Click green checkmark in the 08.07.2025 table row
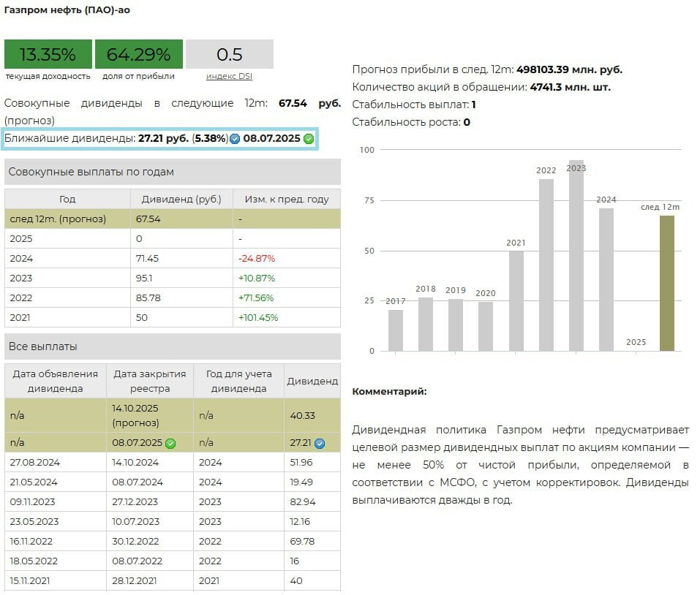The height and width of the screenshot is (595, 700). (170, 443)
